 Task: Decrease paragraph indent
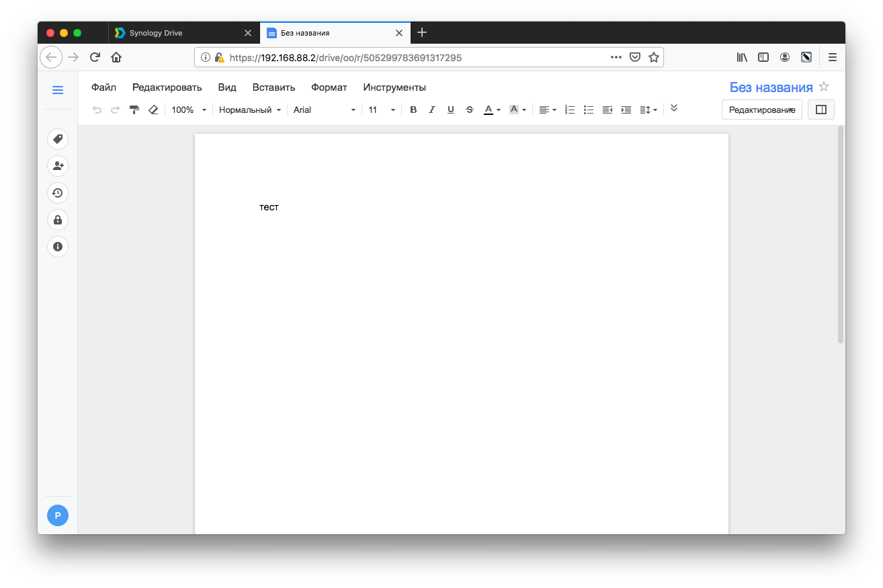click(x=607, y=110)
